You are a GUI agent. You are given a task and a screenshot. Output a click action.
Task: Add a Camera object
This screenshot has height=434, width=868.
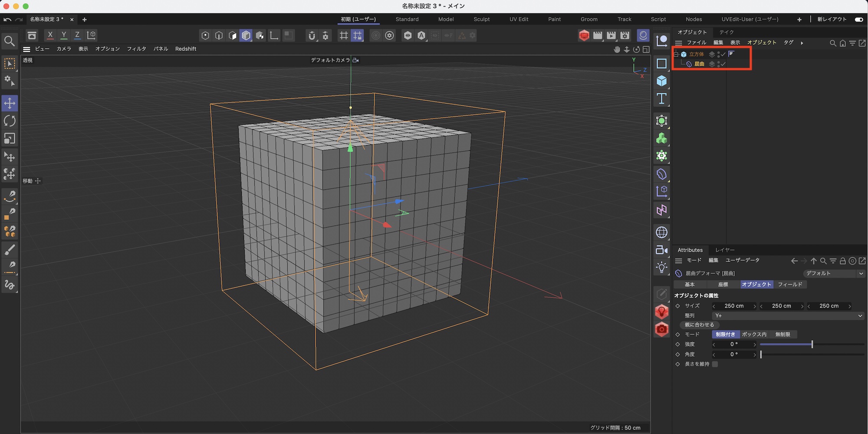click(661, 250)
